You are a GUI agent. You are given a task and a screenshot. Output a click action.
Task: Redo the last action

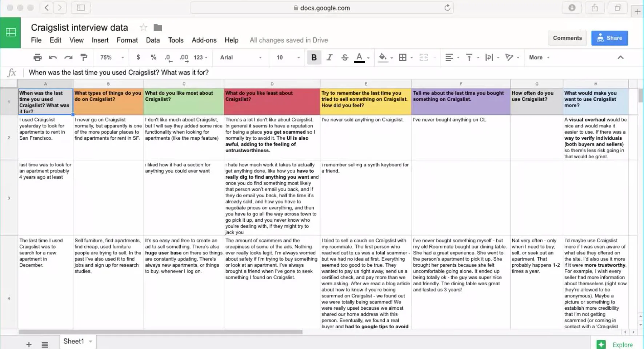coord(68,57)
